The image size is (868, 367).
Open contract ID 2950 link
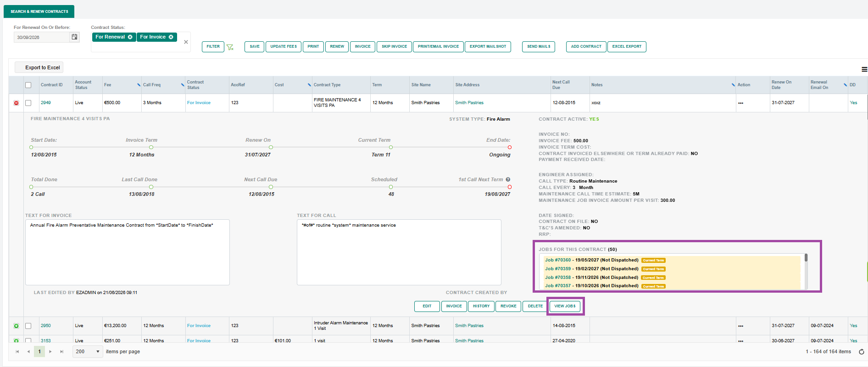tap(46, 326)
